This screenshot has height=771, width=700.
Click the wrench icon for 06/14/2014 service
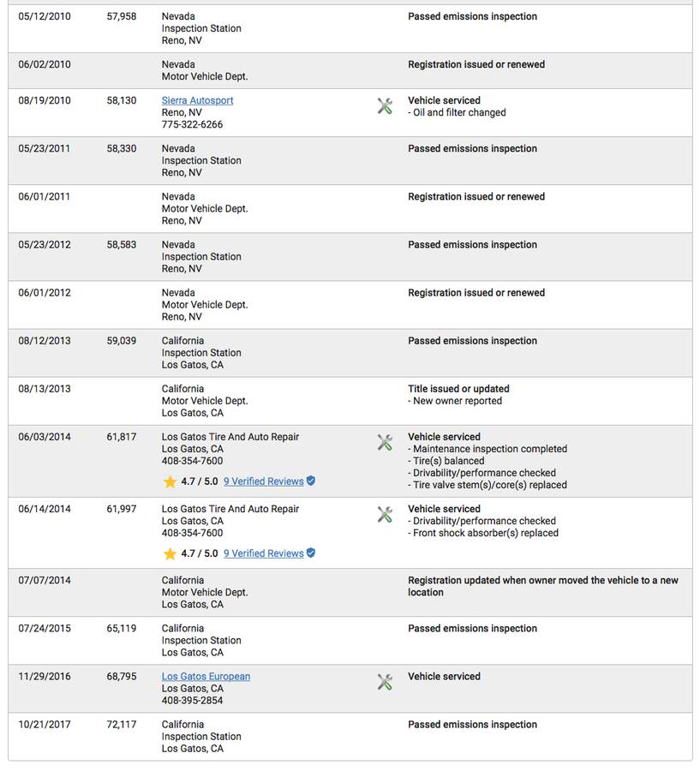tap(385, 514)
